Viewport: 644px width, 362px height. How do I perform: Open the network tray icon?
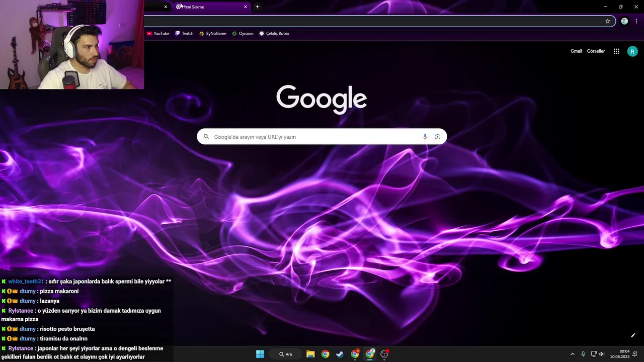click(x=594, y=354)
